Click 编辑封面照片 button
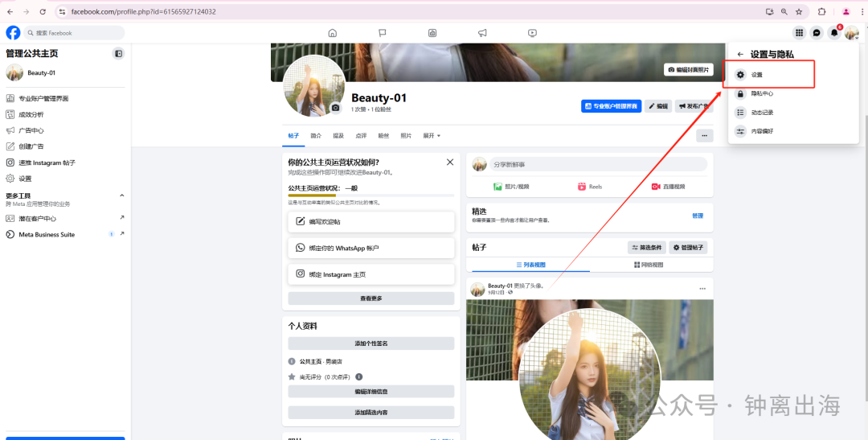 click(689, 70)
